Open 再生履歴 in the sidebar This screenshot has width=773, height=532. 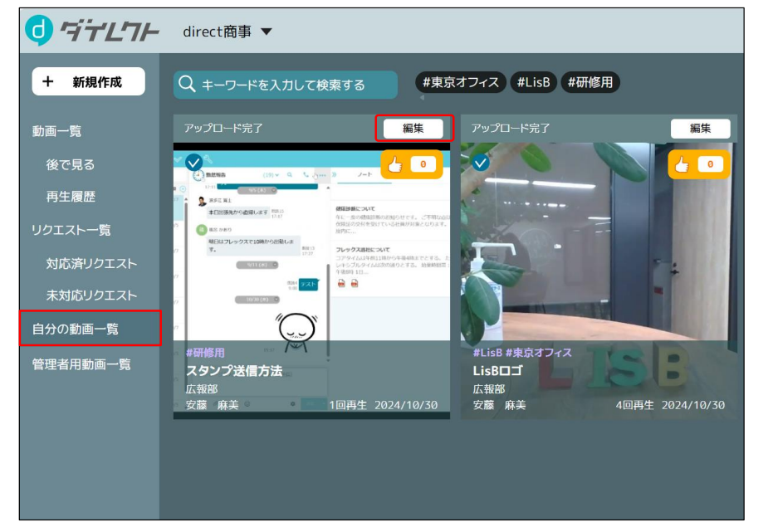tap(71, 197)
